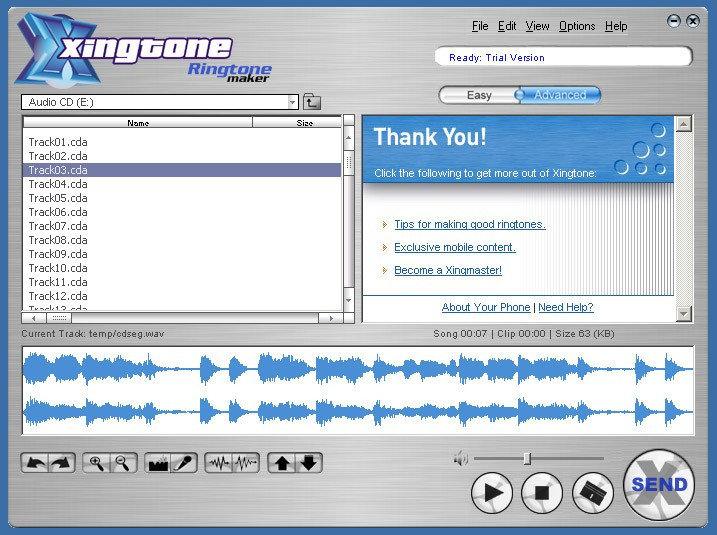Click the up arrow volume boost button

(282, 463)
